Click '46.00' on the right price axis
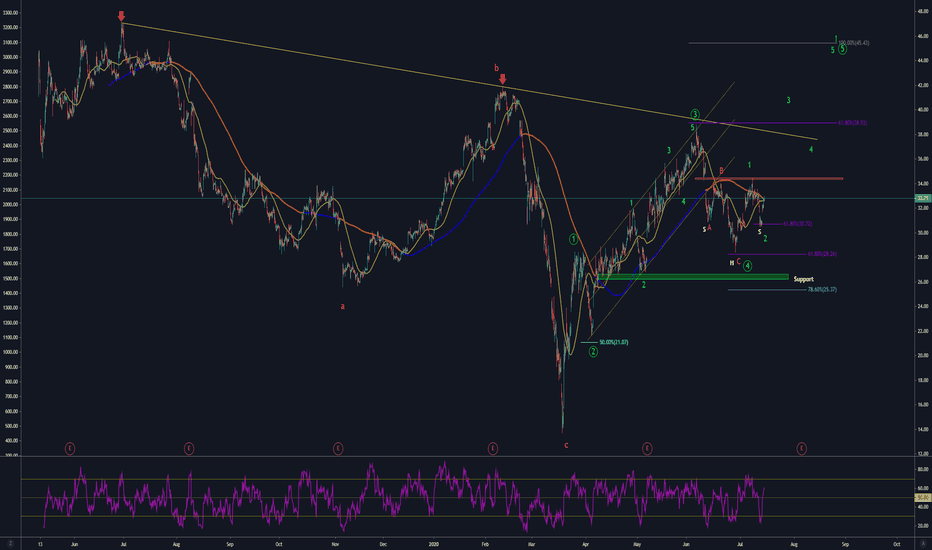932x550 pixels. (922, 36)
